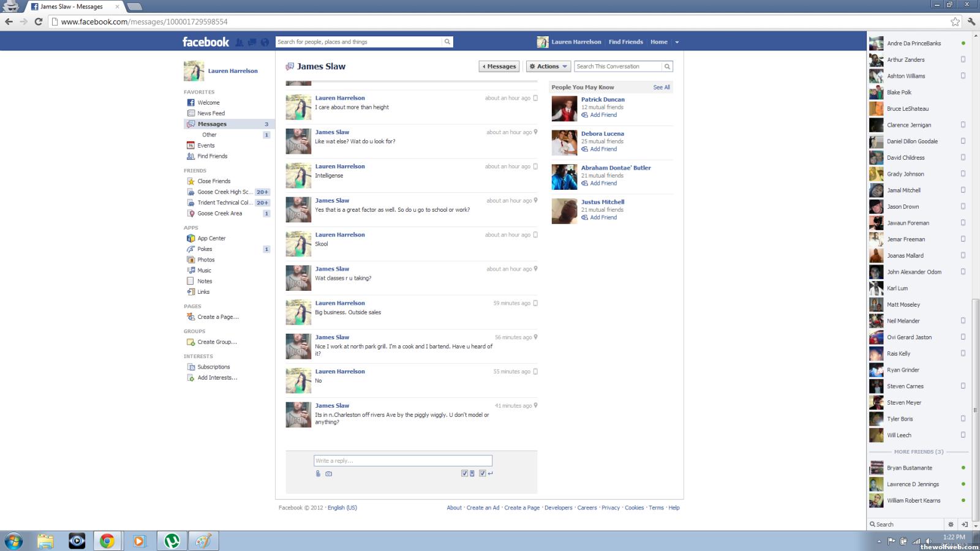Open the English (US) language selector
This screenshot has height=551, width=980.
click(x=342, y=508)
